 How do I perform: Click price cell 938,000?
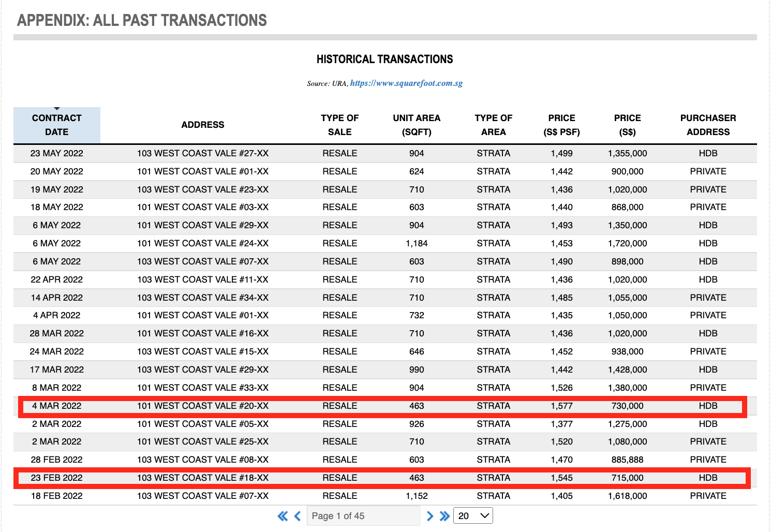coord(628,351)
